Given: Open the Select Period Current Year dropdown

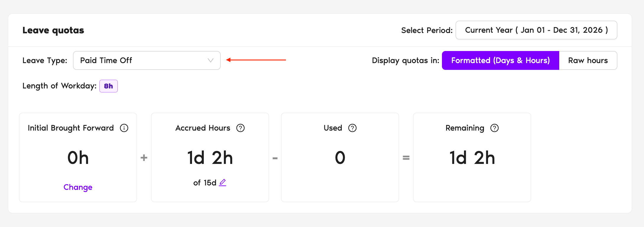Looking at the screenshot, I should [x=536, y=30].
